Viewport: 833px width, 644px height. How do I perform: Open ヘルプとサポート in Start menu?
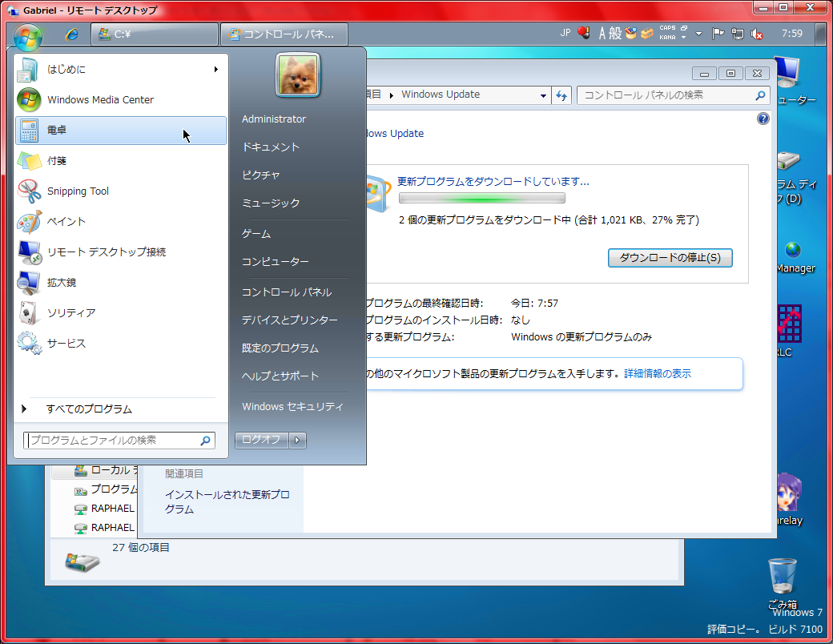tap(280, 376)
